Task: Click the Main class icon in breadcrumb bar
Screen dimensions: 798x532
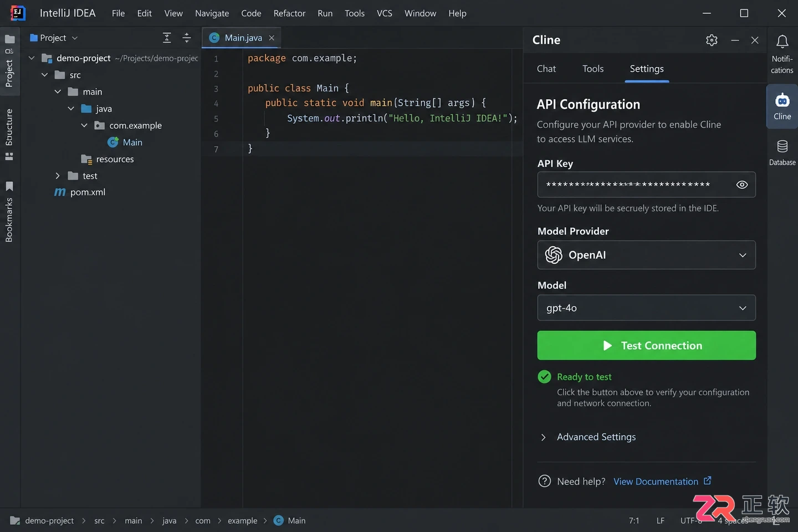Action: (x=279, y=520)
